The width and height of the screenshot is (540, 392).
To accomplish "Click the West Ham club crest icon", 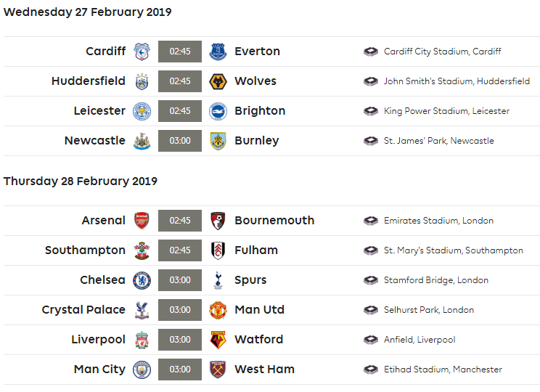I will pyautogui.click(x=218, y=369).
